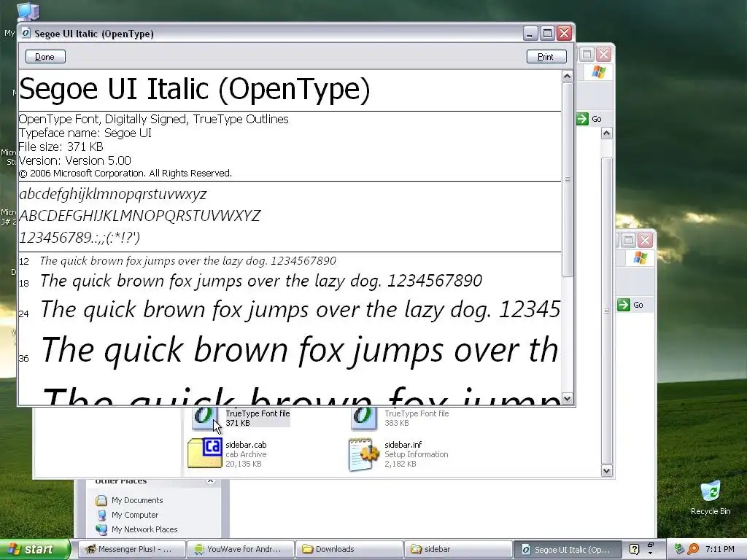Image resolution: width=747 pixels, height=560 pixels.
Task: Click the Microsoft copyright line text
Action: click(125, 174)
